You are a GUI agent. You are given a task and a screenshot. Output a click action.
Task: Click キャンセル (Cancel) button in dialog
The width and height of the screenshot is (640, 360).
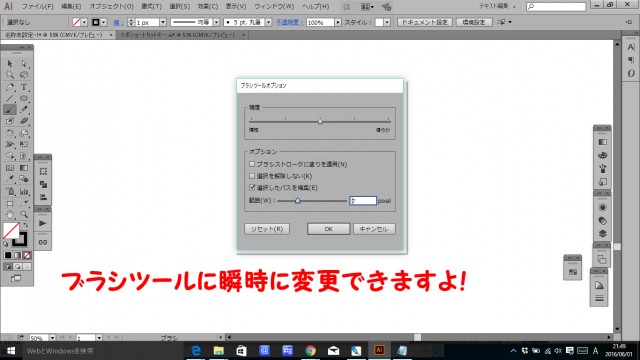click(x=374, y=229)
